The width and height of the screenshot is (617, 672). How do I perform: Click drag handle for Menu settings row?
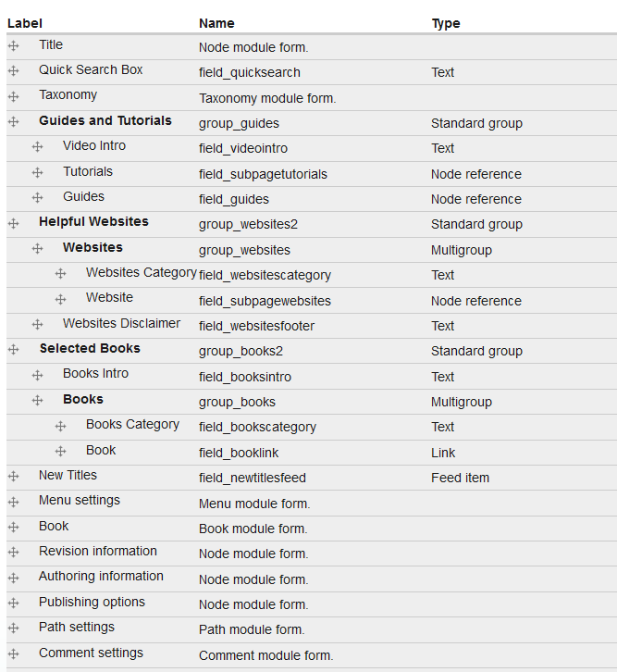(x=13, y=502)
